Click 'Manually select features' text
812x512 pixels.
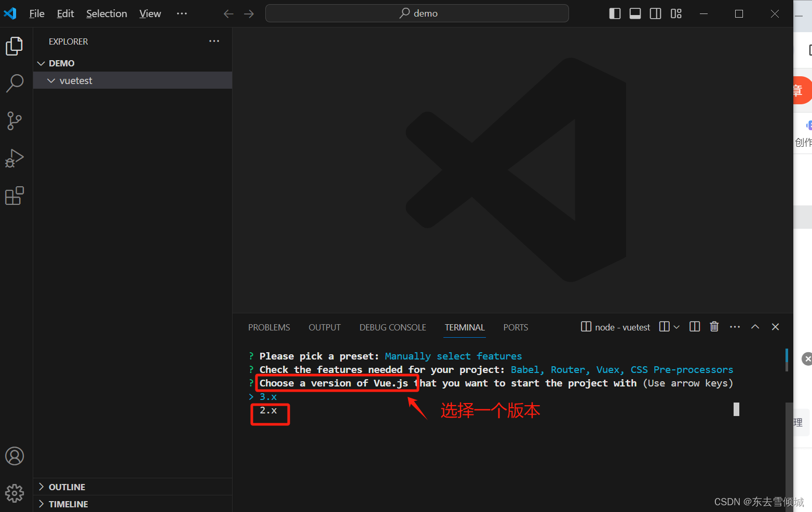coord(453,356)
